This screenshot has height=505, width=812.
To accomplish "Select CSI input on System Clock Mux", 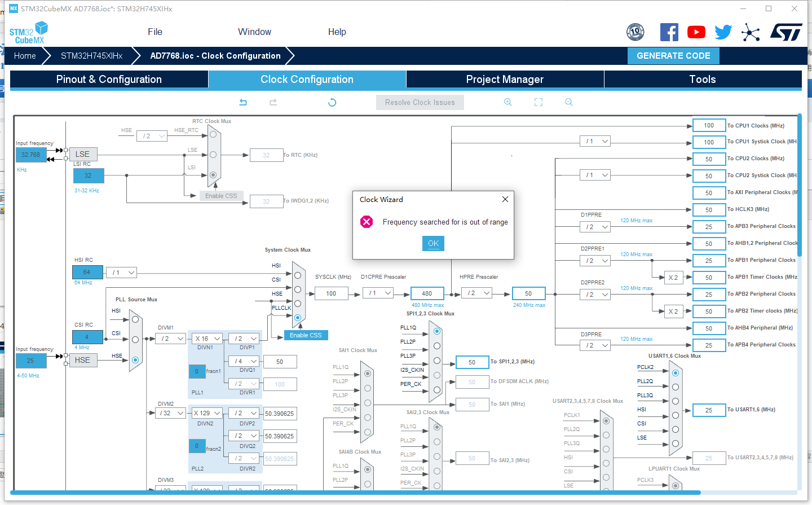I will click(x=298, y=289).
